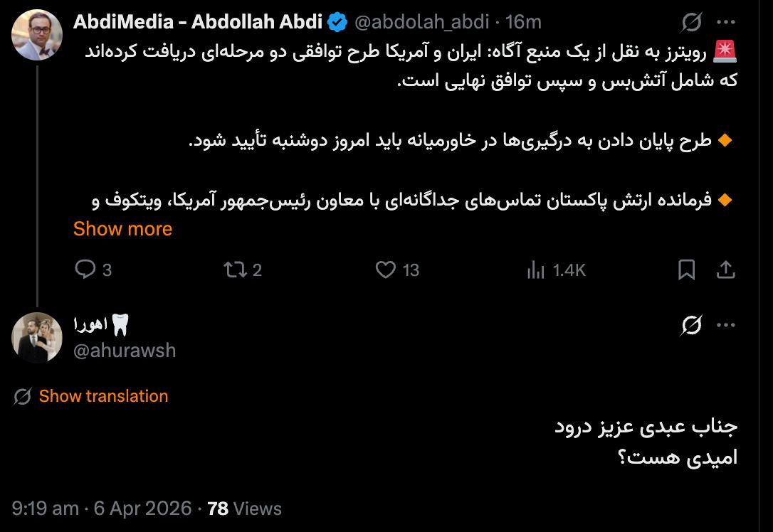Click the 78 Views count

pos(244,509)
